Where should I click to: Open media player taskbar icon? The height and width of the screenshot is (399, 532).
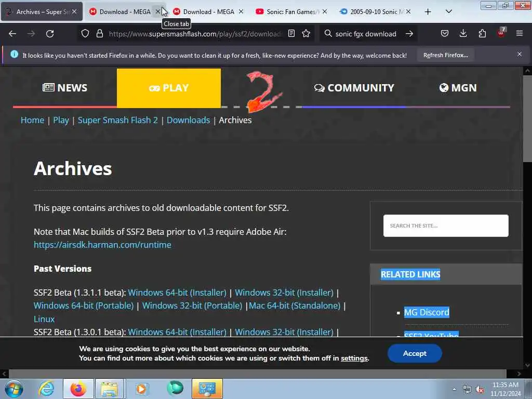[x=141, y=389]
